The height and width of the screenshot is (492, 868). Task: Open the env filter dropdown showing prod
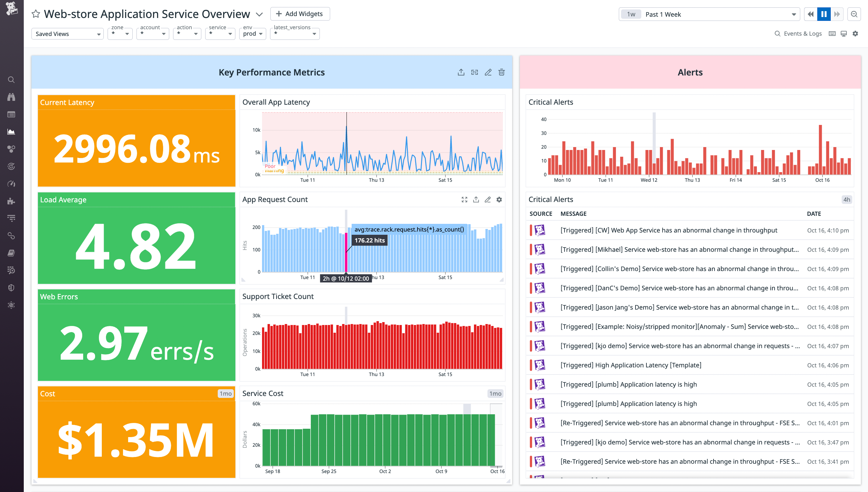[252, 33]
